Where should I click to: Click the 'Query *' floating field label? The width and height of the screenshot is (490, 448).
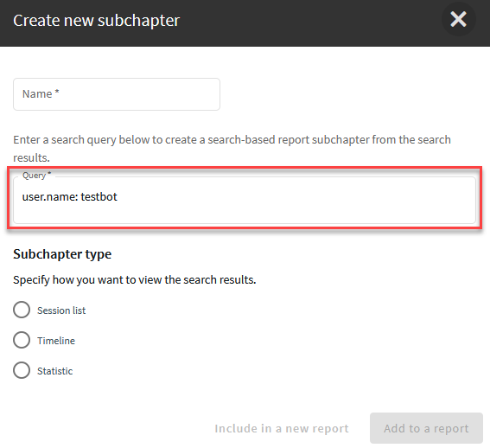click(36, 176)
